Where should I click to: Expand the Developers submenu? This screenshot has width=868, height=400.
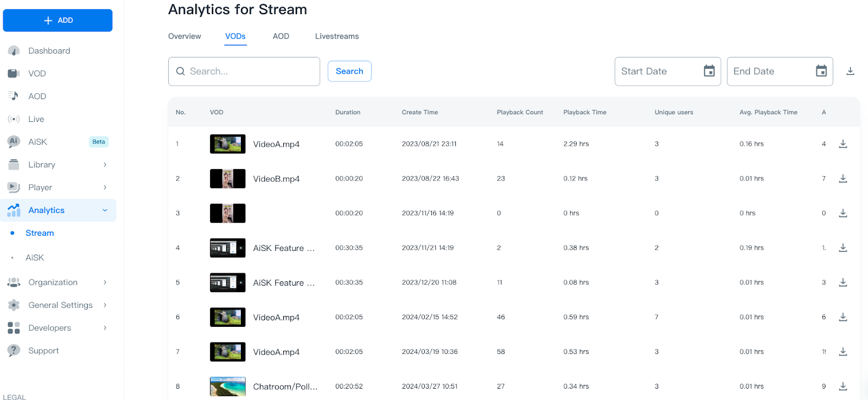(x=105, y=328)
